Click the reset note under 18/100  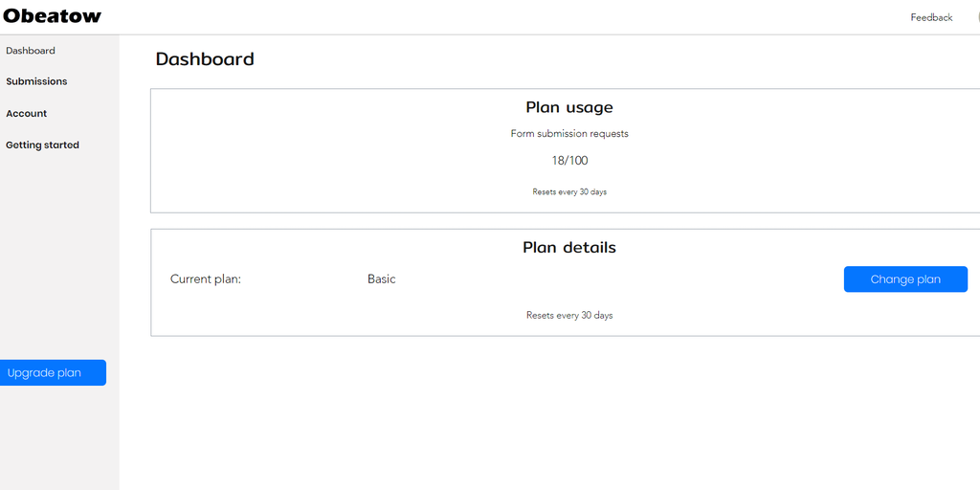569,192
